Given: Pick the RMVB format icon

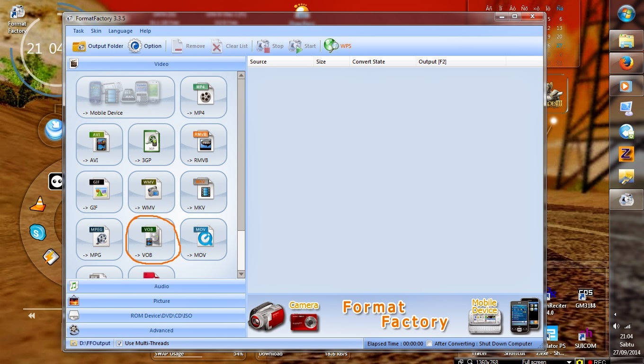Looking at the screenshot, I should [204, 145].
